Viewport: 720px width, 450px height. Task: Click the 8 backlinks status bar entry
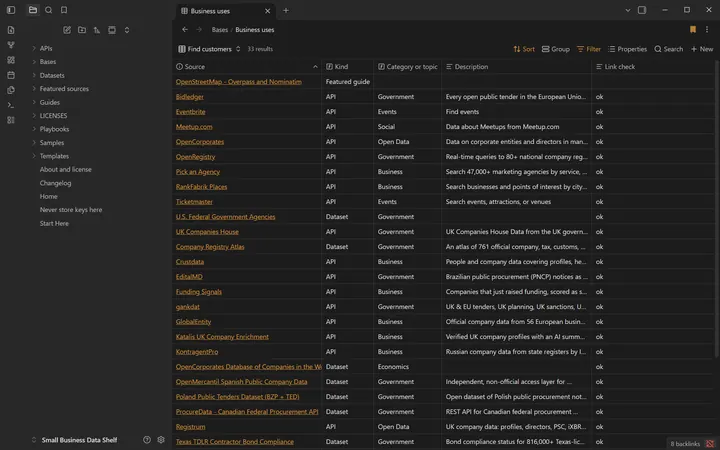pyautogui.click(x=685, y=444)
